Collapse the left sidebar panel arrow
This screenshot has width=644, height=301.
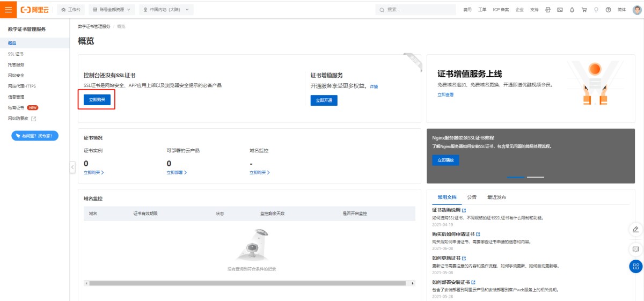coord(72,167)
